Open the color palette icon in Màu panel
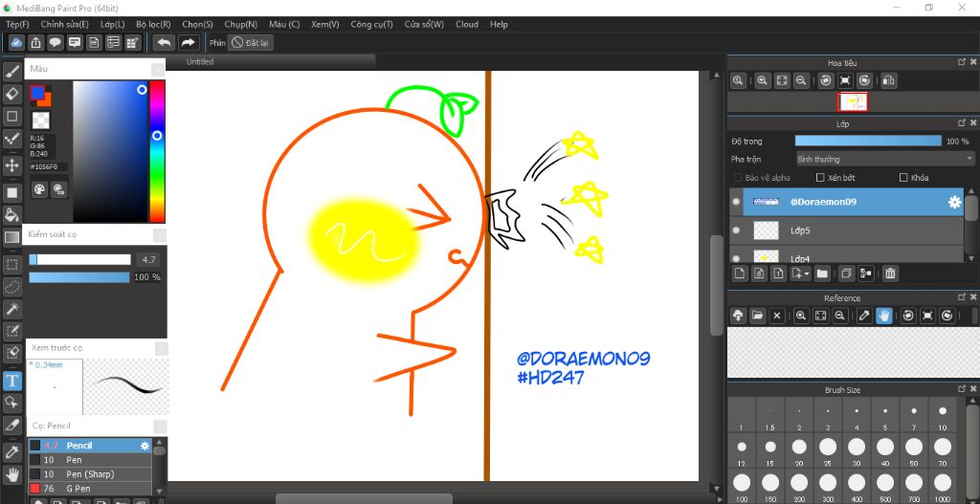980x504 pixels. click(40, 188)
